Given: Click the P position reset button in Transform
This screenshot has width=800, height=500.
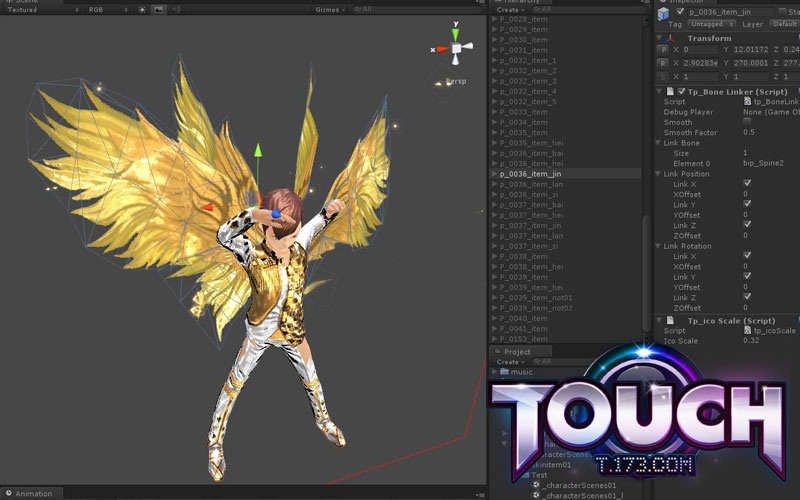Looking at the screenshot, I should point(663,49).
